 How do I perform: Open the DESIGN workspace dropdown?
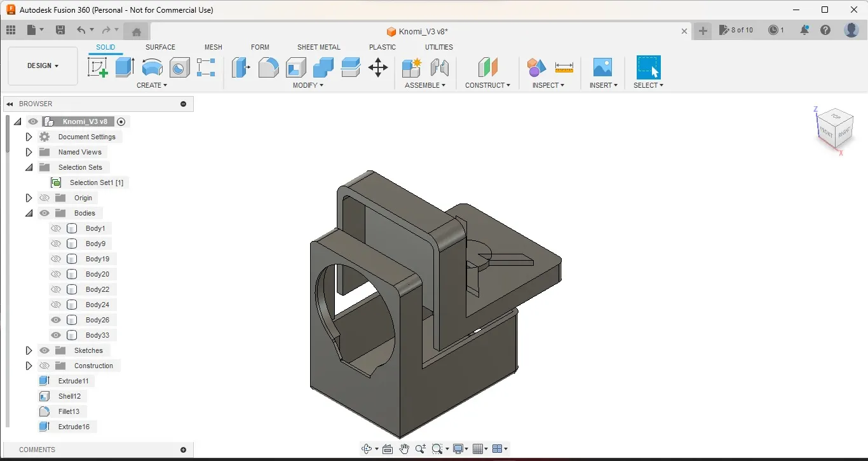[x=43, y=66]
